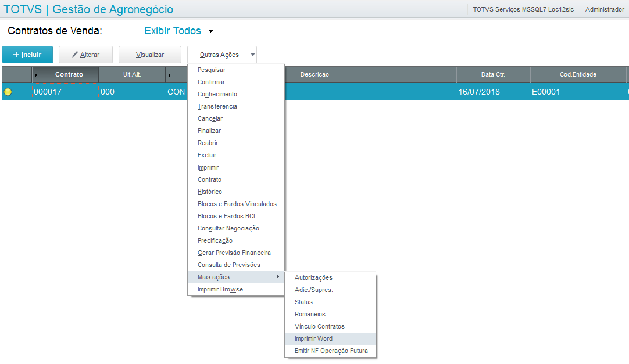Select Excluir menu entry

(236, 156)
